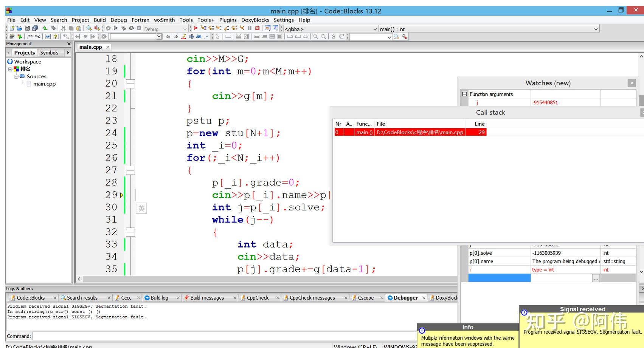Click the Save file toolbar icon
Screen dimensions: 644x348
pos(27,28)
